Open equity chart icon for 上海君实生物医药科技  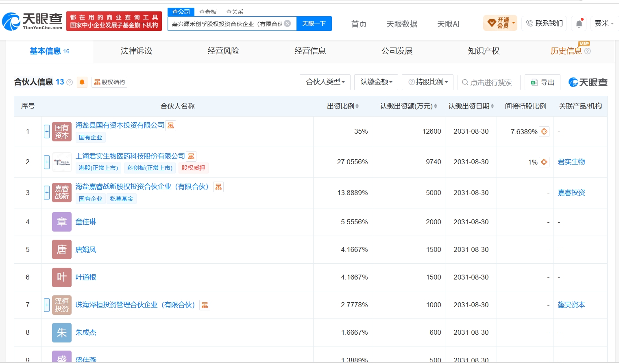pos(191,156)
